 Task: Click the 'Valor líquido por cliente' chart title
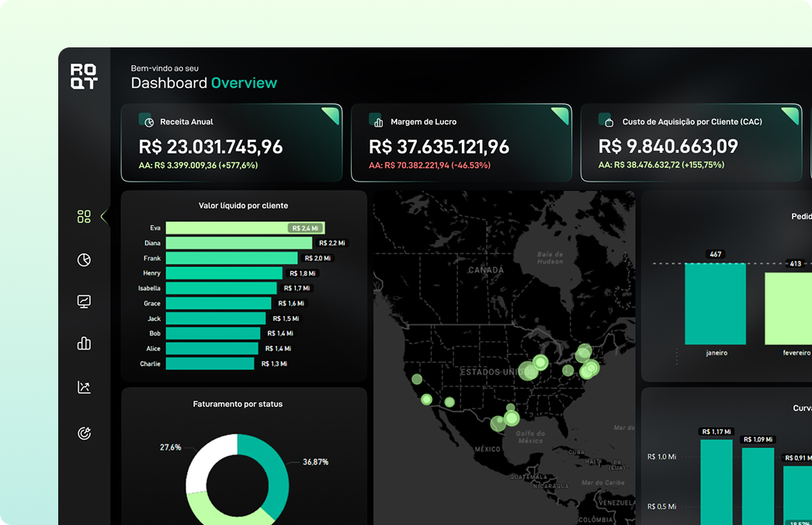(x=244, y=206)
